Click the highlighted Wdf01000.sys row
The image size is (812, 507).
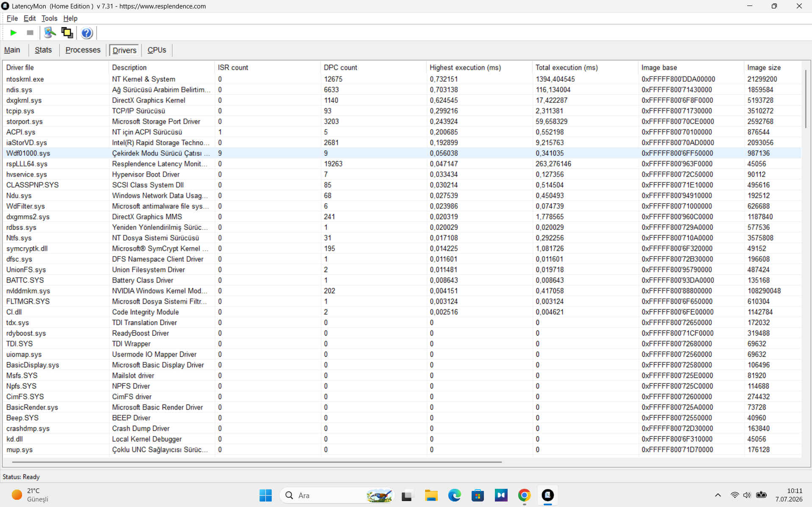pyautogui.click(x=402, y=153)
